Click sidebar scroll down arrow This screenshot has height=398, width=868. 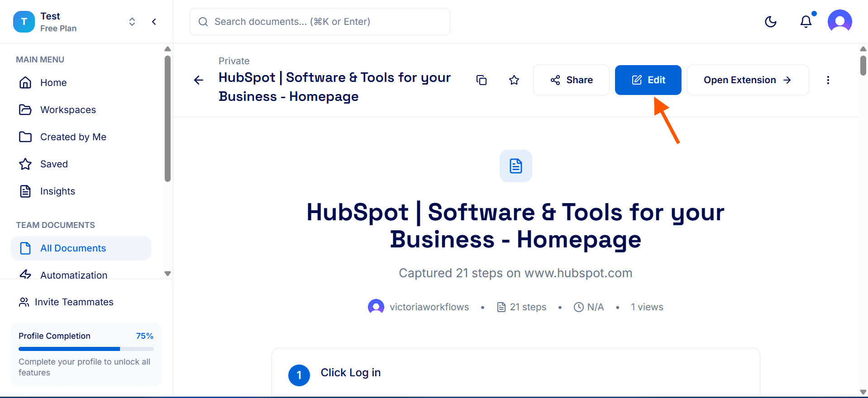tap(167, 274)
